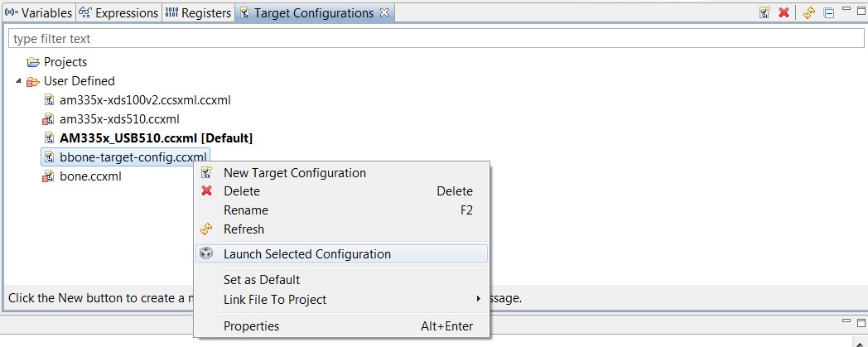Select AM335x_USB510.ccxml default configuration
This screenshot has height=347, width=868.
point(156,138)
